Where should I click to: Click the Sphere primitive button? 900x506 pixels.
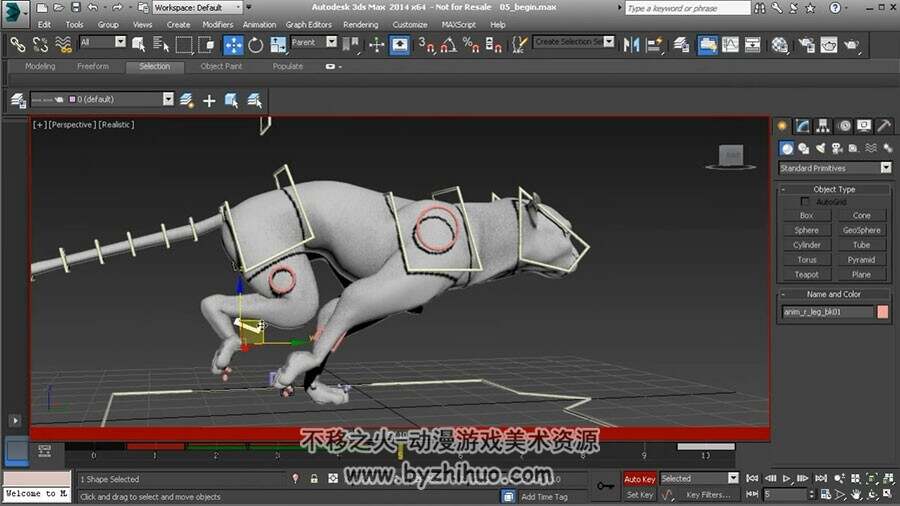coord(806,230)
